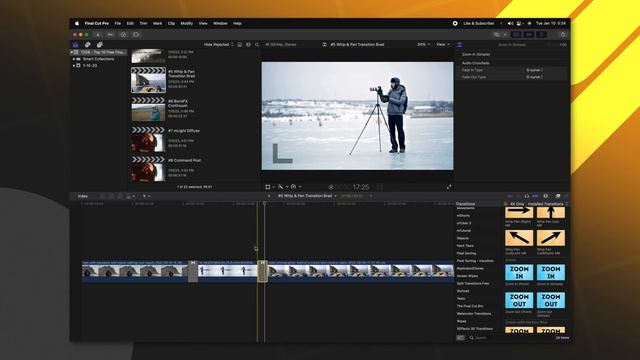640x360 pixels.
Task: Toggle the Effects browser icon
Action: pos(558,196)
